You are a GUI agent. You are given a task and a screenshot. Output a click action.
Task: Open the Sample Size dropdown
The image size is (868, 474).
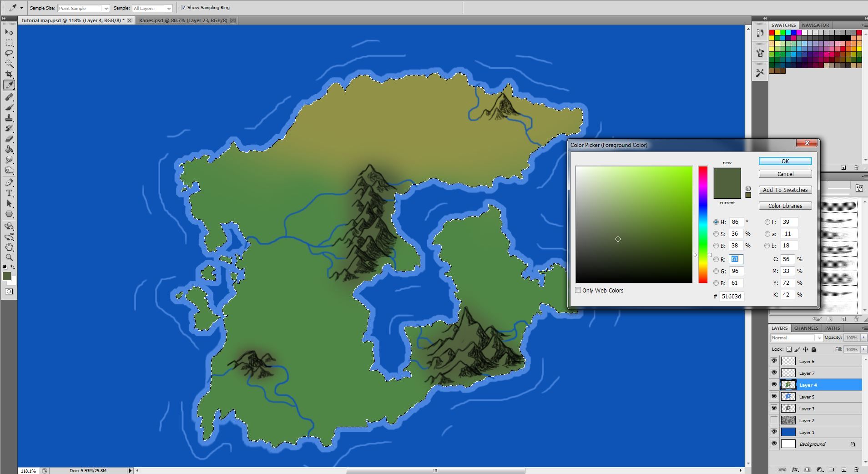point(106,8)
